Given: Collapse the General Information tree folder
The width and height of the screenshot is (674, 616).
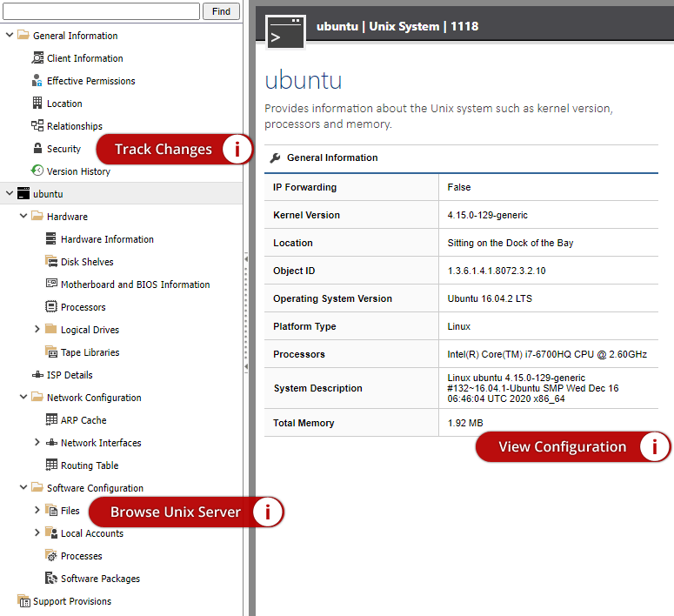Looking at the screenshot, I should [10, 36].
